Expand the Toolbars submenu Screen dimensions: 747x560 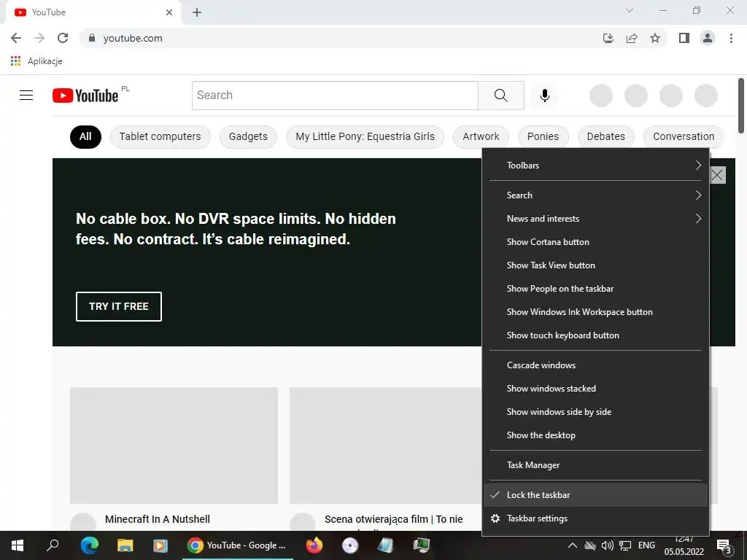[x=595, y=166]
